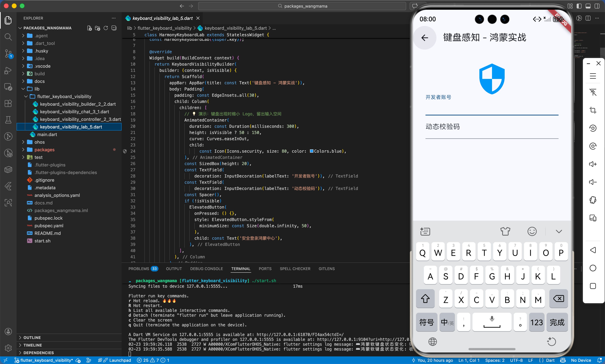Screen dimensions: 605x364
Task: Open the Extensions view icon
Action: pyautogui.click(x=8, y=103)
